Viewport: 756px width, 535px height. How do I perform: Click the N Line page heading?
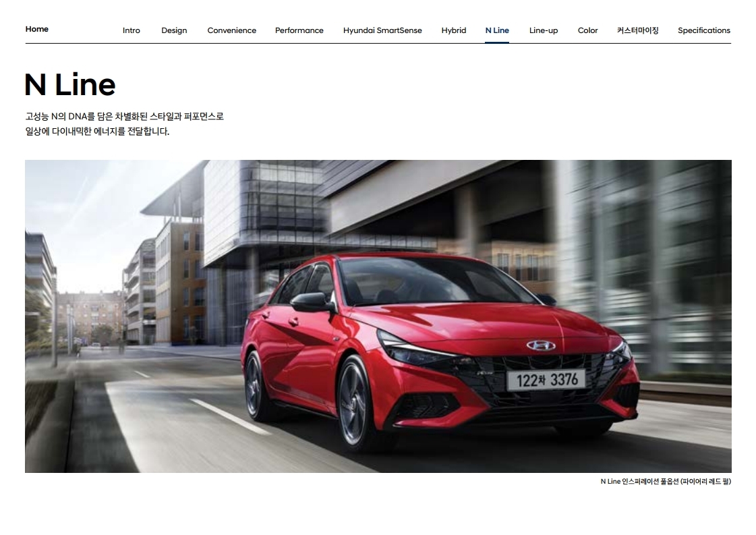pyautogui.click(x=70, y=85)
